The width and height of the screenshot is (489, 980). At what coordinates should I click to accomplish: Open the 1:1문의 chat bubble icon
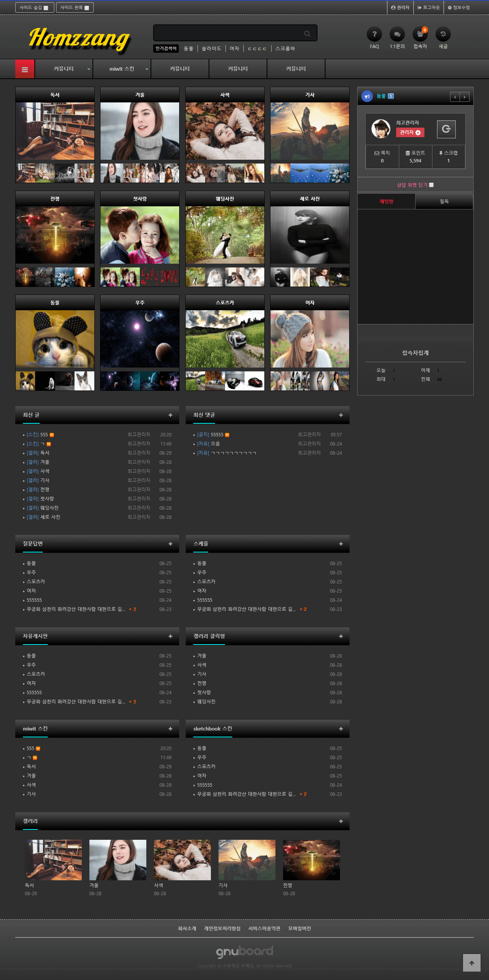click(x=397, y=34)
